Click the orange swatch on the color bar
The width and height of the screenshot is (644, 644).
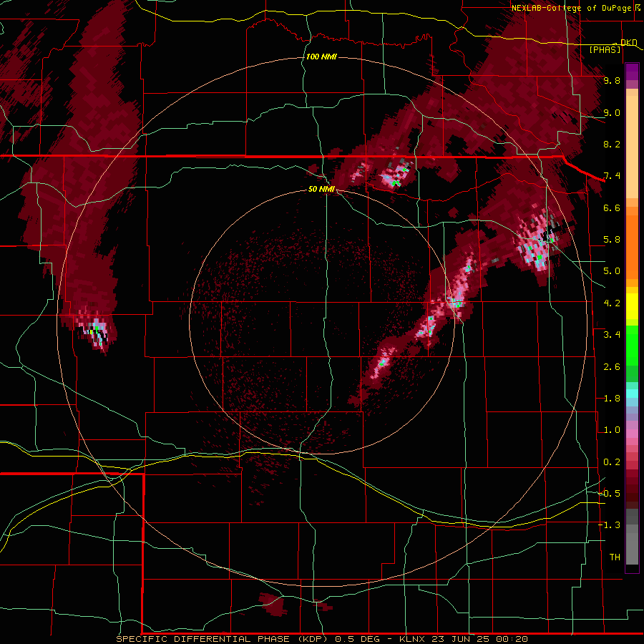click(x=632, y=242)
